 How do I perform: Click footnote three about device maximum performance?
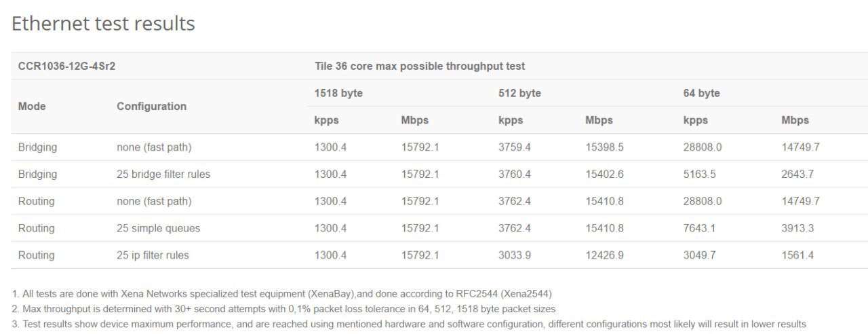(x=409, y=324)
